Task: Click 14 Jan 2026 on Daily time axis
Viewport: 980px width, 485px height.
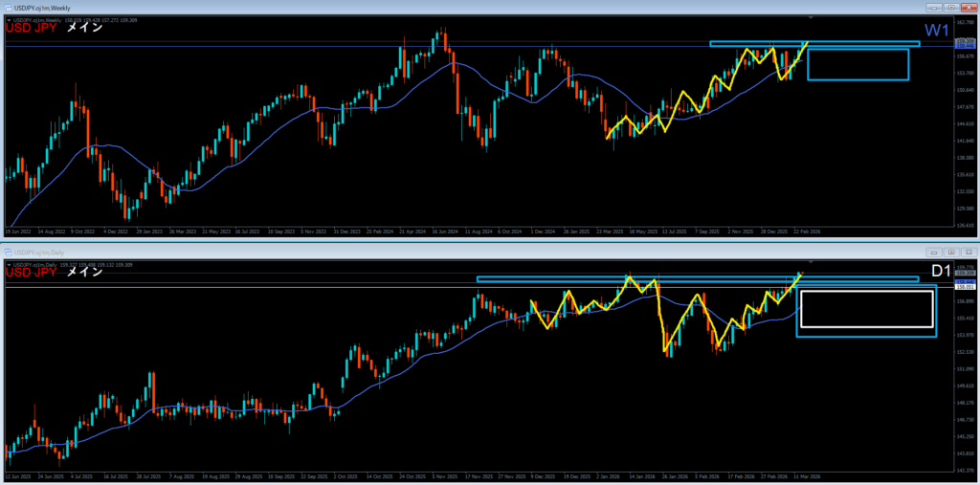Action: coord(643,475)
